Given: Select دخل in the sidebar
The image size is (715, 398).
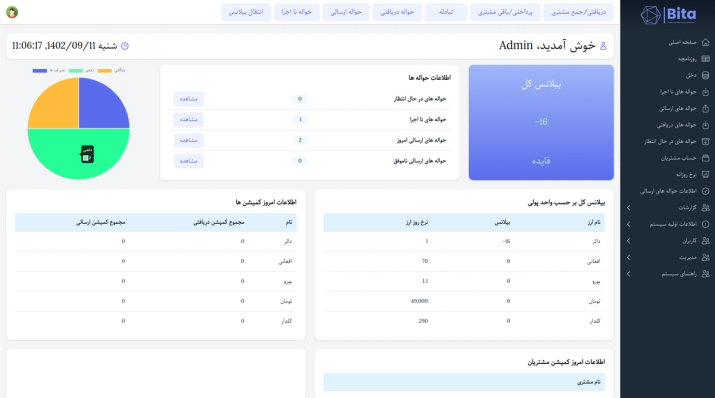Looking at the screenshot, I should (691, 75).
